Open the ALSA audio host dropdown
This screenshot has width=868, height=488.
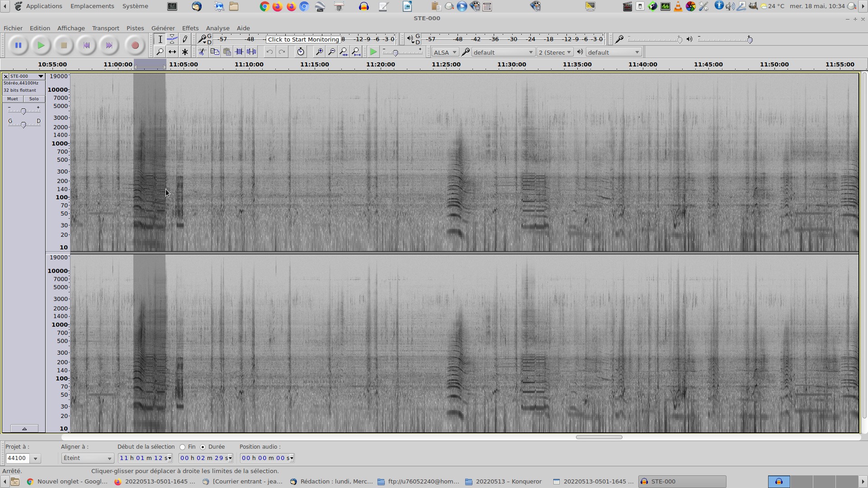445,52
